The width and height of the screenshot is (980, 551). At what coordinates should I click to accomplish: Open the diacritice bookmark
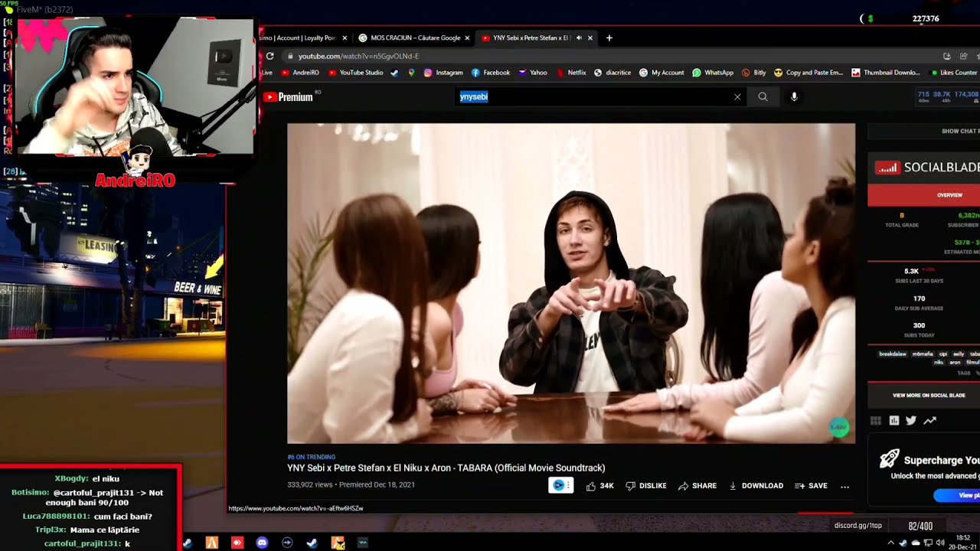click(612, 73)
